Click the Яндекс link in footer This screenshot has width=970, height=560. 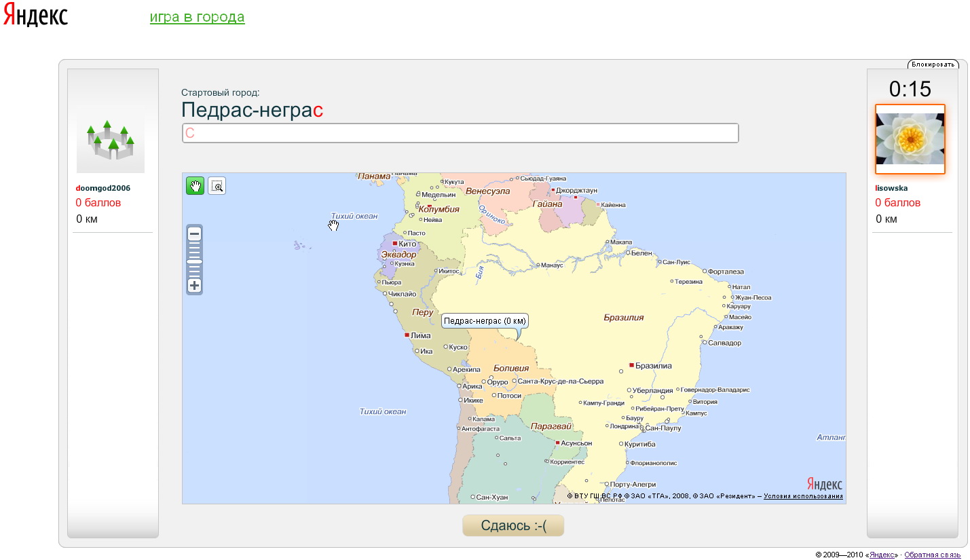[x=882, y=555]
